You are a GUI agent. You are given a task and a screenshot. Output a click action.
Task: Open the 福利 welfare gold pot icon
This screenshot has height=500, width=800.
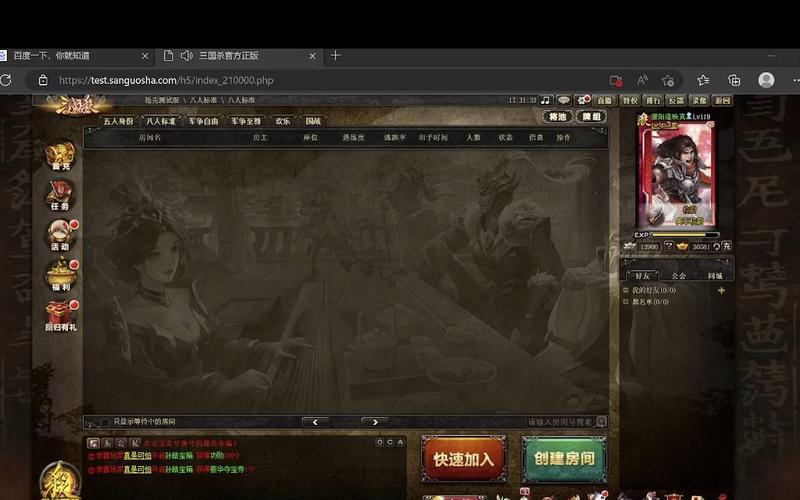coord(60,276)
